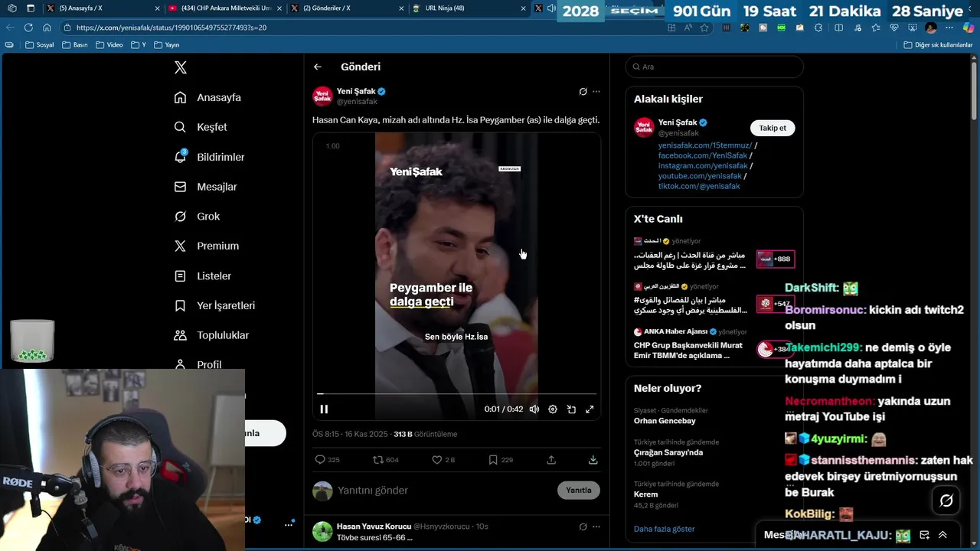Open Premium in the sidebar

(x=206, y=246)
